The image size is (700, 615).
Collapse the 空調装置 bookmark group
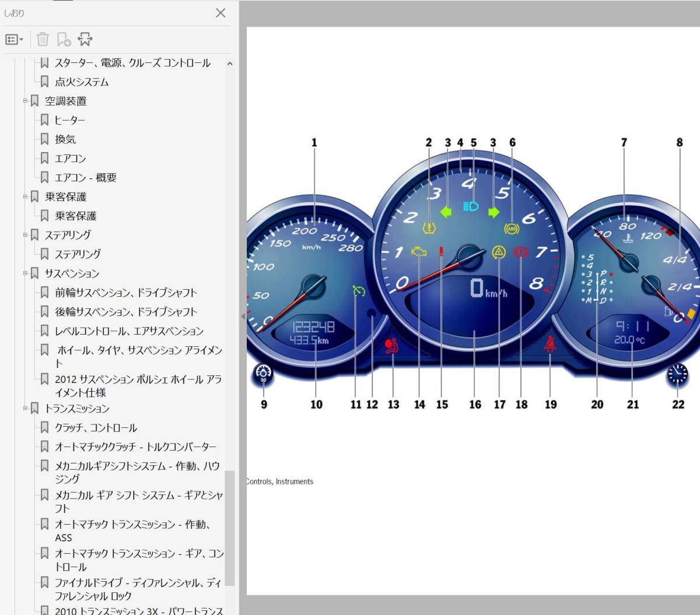(25, 101)
